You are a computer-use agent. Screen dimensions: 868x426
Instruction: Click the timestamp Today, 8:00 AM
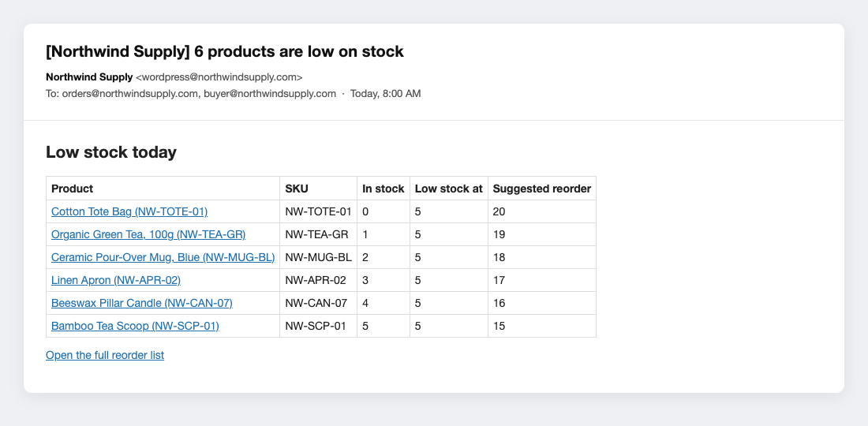coord(385,94)
